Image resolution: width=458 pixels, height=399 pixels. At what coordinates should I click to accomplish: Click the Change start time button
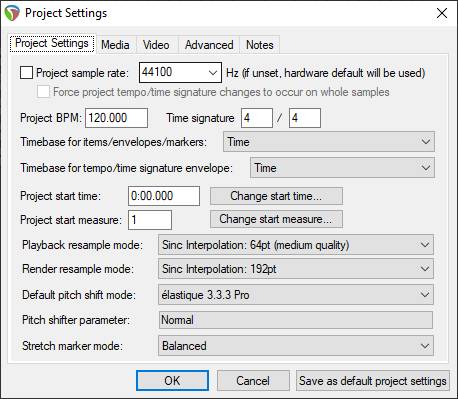[276, 196]
